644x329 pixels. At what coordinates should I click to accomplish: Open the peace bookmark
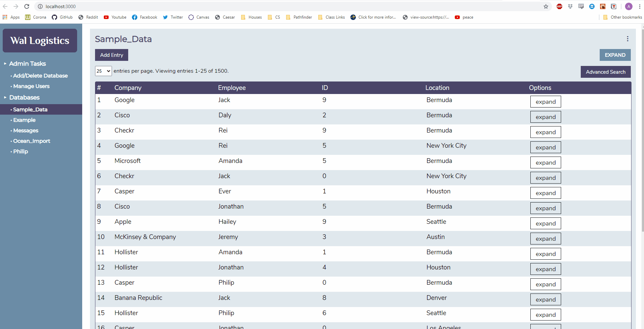point(464,17)
